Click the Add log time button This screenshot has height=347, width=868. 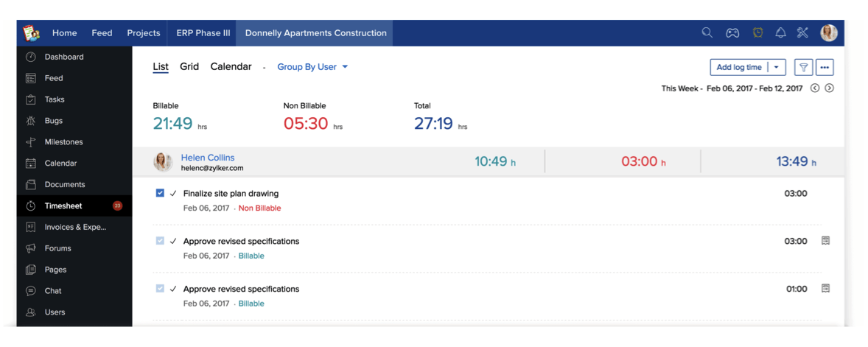tap(739, 67)
